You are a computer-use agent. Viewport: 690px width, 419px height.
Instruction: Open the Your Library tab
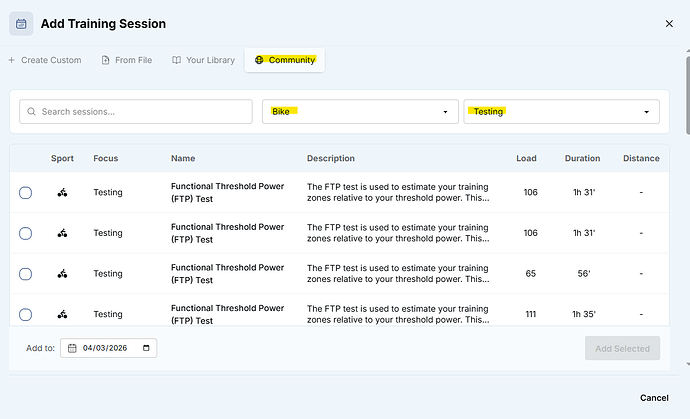203,60
